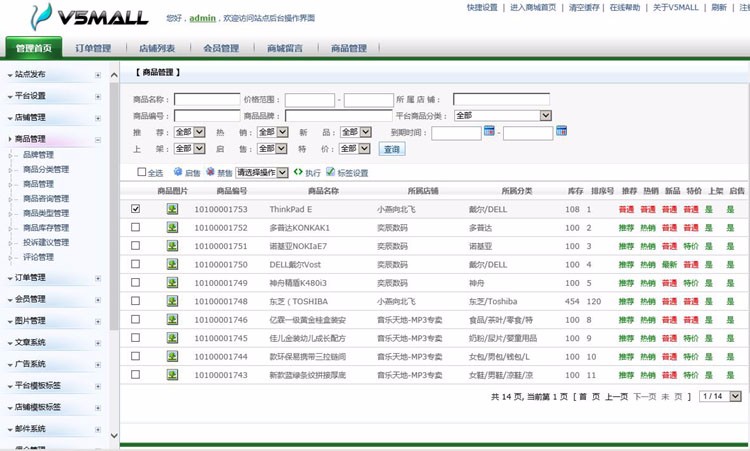Expand 平台设置 plus icon in sidebar
750x451 pixels.
click(98, 97)
